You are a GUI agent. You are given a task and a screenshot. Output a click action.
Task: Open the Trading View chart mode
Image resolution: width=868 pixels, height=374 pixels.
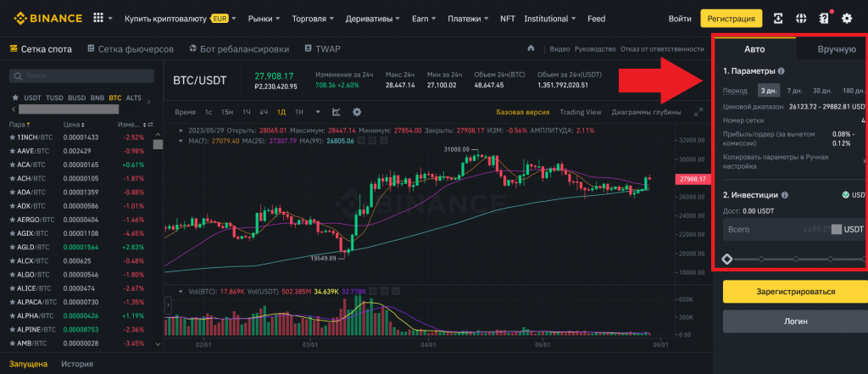(580, 112)
